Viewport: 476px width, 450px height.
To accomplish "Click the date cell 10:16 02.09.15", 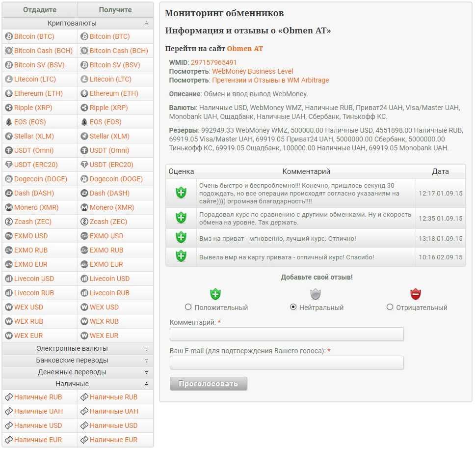I will pos(441,257).
